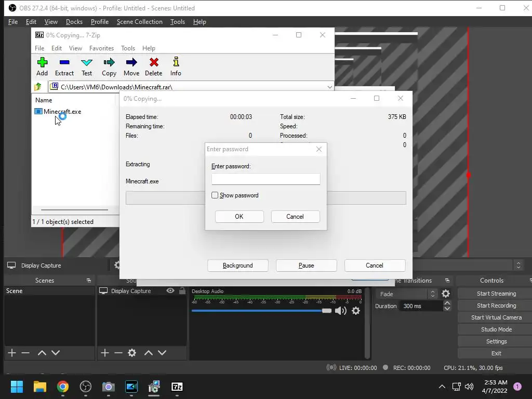The image size is (532, 399).
Task: Pop out the Scenes dock
Action: (89, 281)
